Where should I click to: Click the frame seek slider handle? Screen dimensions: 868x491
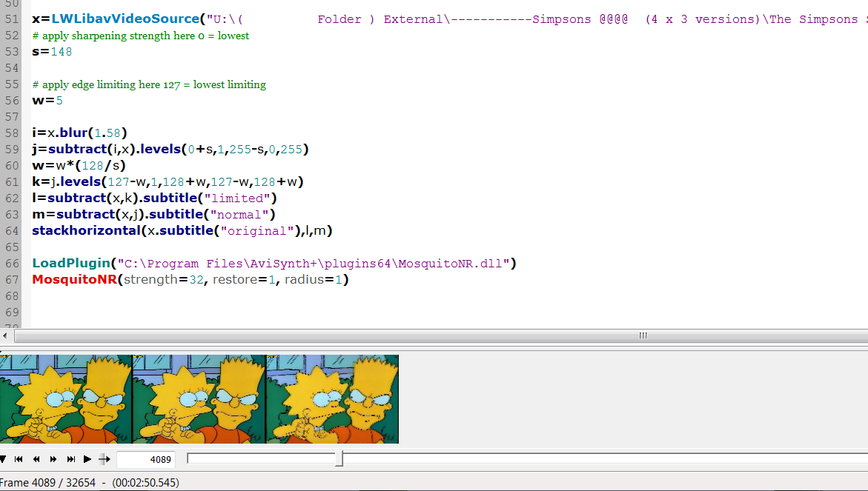(339, 458)
